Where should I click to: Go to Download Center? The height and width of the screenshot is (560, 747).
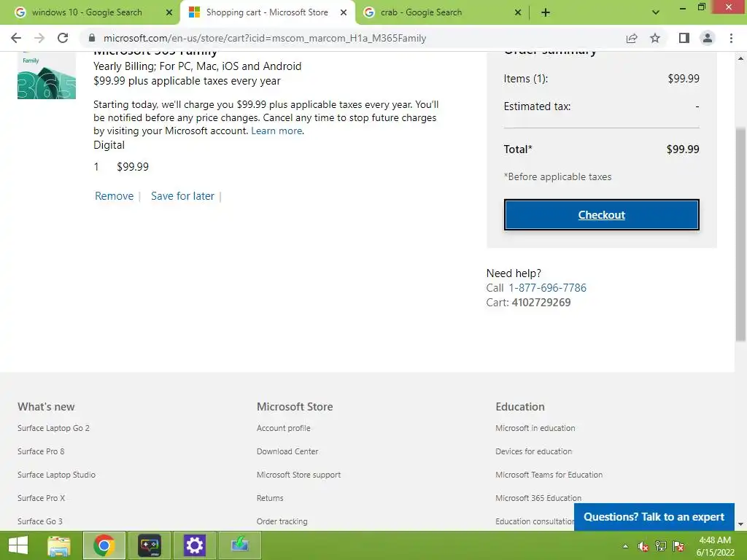coord(287,451)
